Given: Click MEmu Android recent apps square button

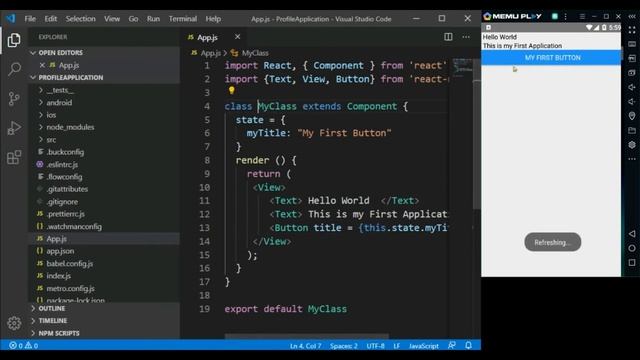Looking at the screenshot, I should [x=632, y=262].
